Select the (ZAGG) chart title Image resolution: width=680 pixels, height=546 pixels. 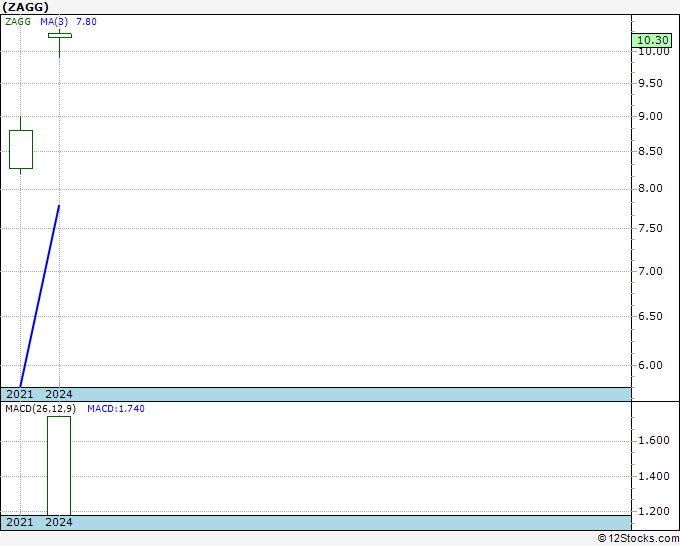[25, 6]
